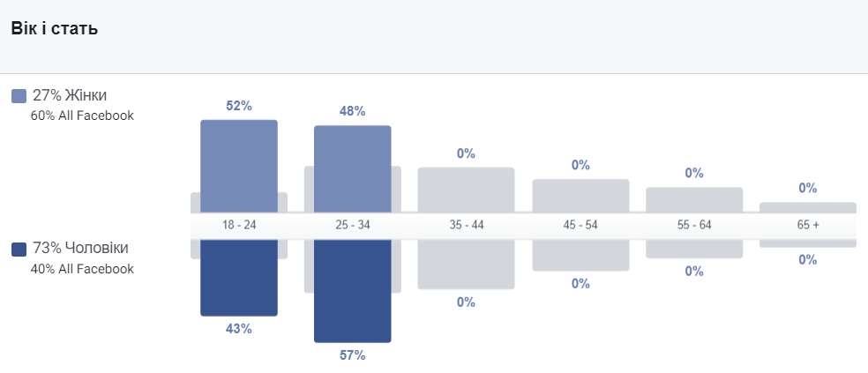Click the 40% All Facebook text

82,269
